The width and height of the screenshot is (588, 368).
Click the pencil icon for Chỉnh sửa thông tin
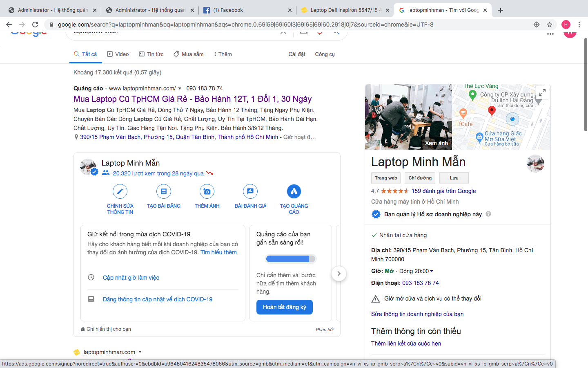tap(120, 191)
